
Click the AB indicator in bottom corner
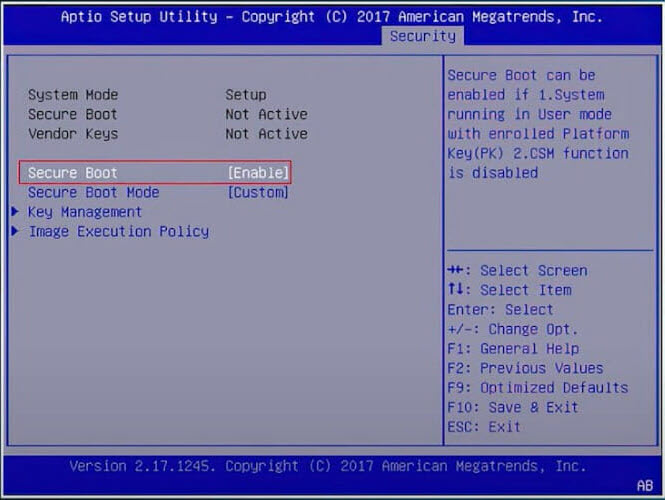point(645,486)
